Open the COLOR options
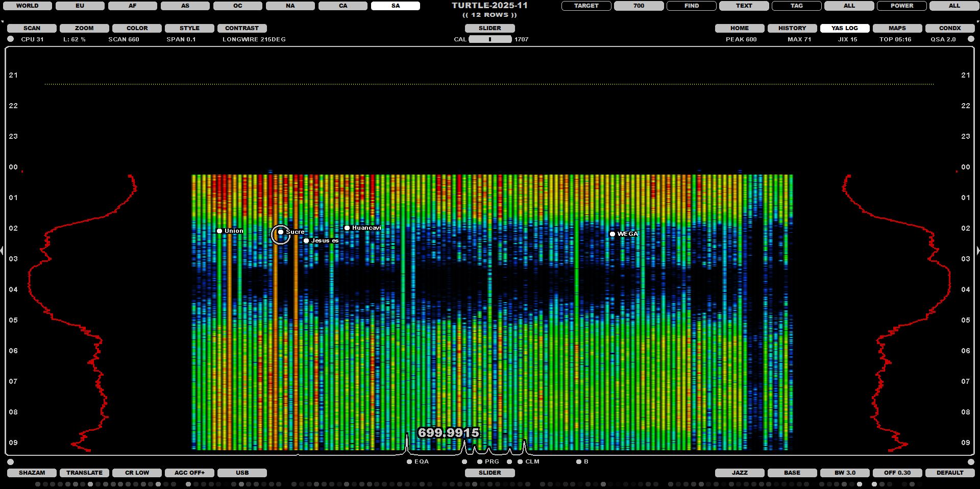Screen dimensions: 980x489 [137, 29]
